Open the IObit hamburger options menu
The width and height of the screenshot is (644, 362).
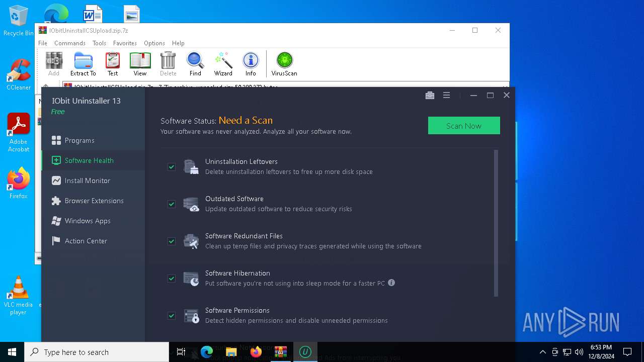[446, 96]
